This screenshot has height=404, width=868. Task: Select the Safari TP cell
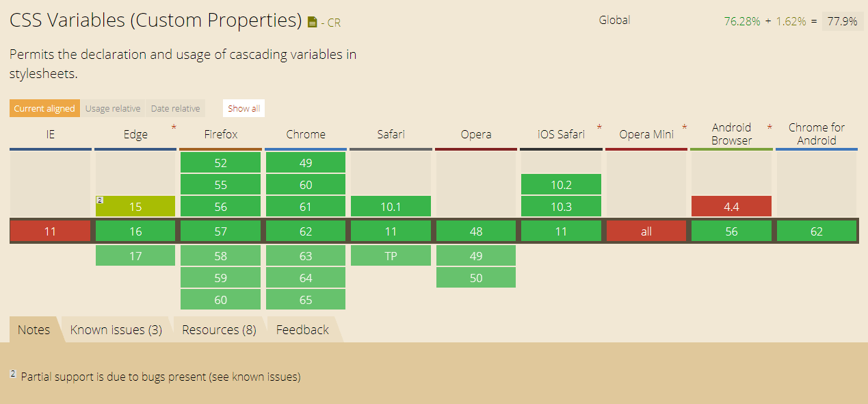click(x=391, y=256)
